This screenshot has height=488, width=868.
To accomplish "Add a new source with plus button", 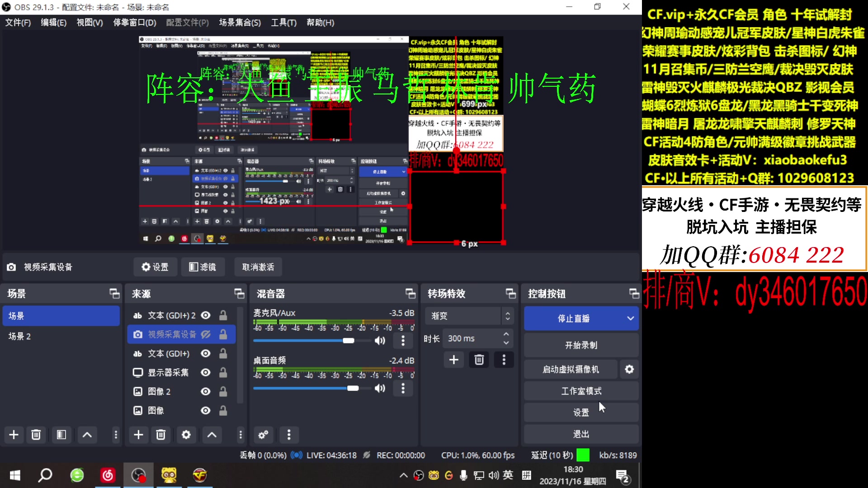I will (x=139, y=435).
